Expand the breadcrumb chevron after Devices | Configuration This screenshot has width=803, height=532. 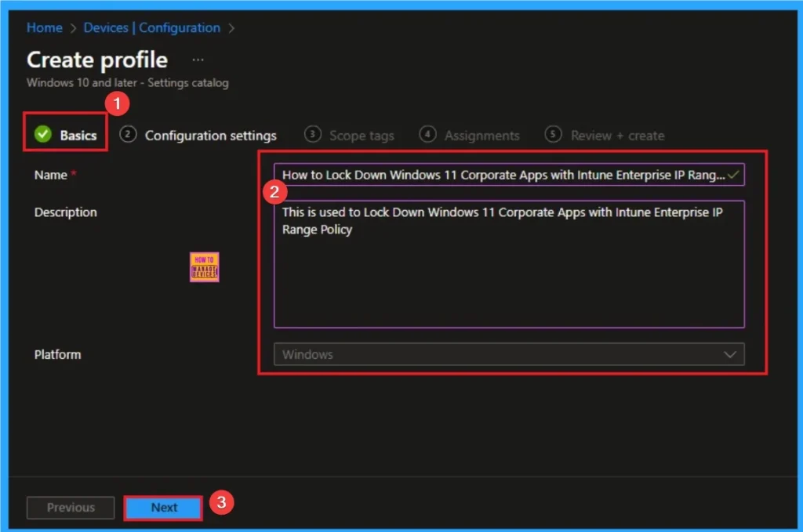[230, 27]
